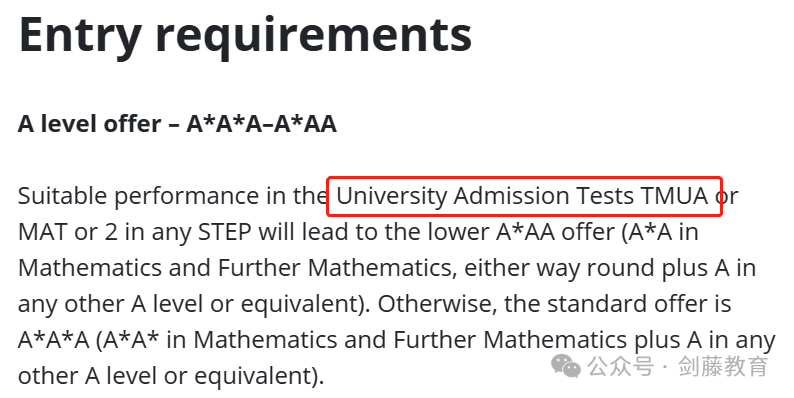Click the word STEP in the paragraph
This screenshot has width=794, height=398.
224,232
